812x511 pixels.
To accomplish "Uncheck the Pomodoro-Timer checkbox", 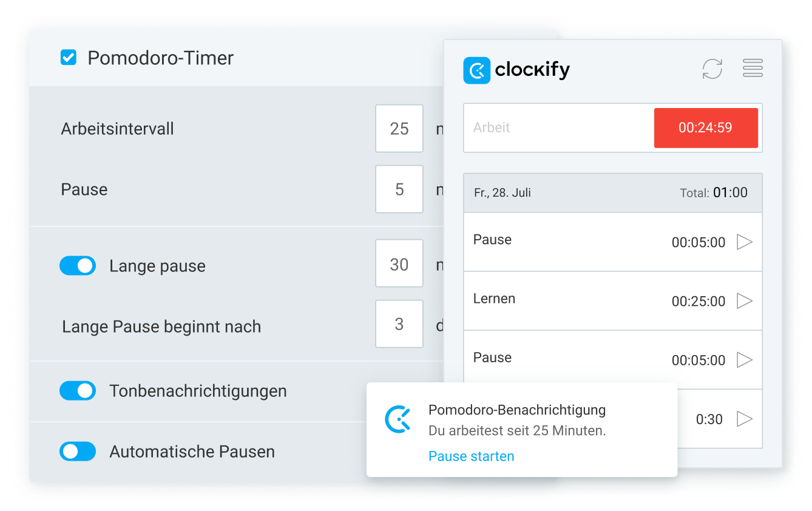I will [69, 58].
